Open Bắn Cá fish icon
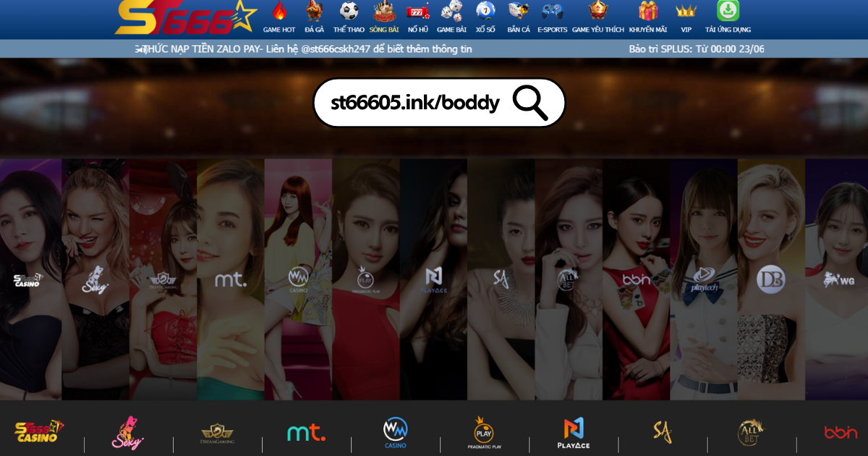This screenshot has width=868, height=456. pyautogui.click(x=519, y=12)
